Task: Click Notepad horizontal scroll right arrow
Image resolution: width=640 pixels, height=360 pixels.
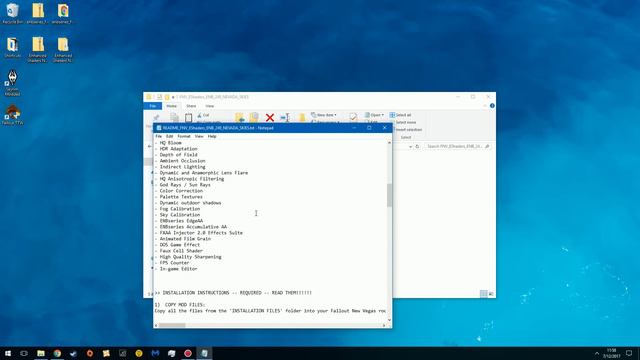Action: pyautogui.click(x=384, y=325)
